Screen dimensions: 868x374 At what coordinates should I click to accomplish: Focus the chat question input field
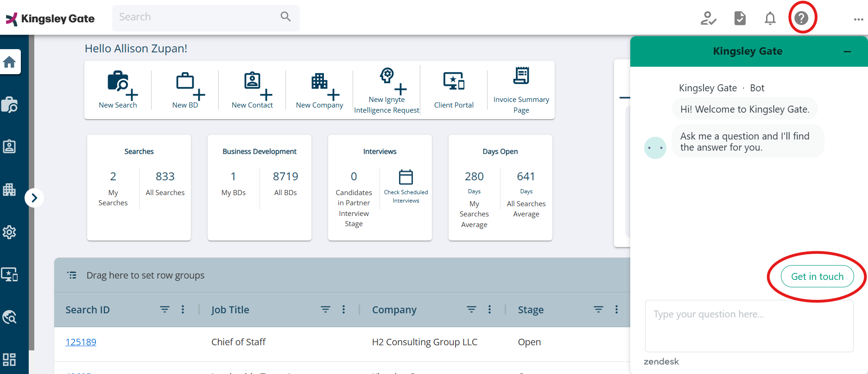point(749,326)
